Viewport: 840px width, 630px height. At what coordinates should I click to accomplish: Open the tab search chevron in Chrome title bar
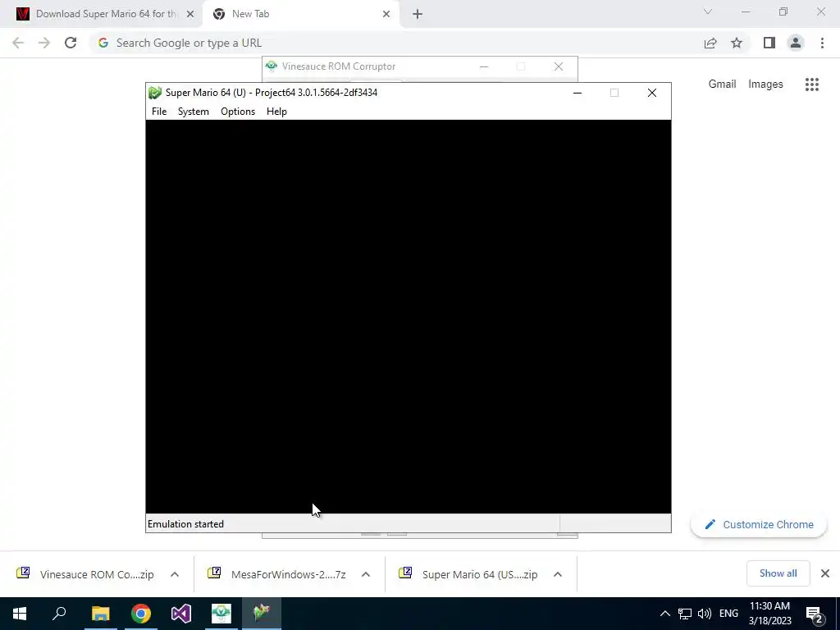708,11
